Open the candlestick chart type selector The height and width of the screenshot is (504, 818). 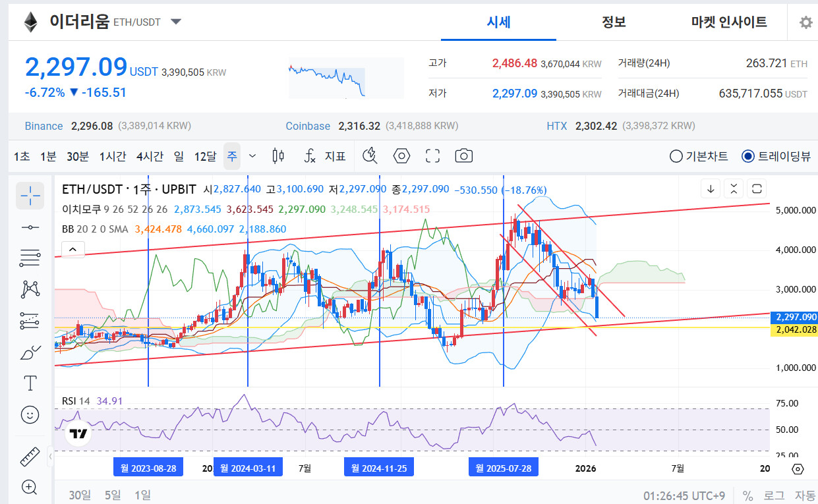coord(278,156)
